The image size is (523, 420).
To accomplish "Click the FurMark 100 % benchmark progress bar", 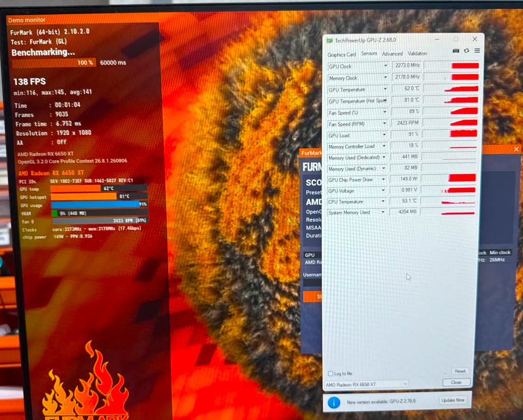I will tap(54, 63).
